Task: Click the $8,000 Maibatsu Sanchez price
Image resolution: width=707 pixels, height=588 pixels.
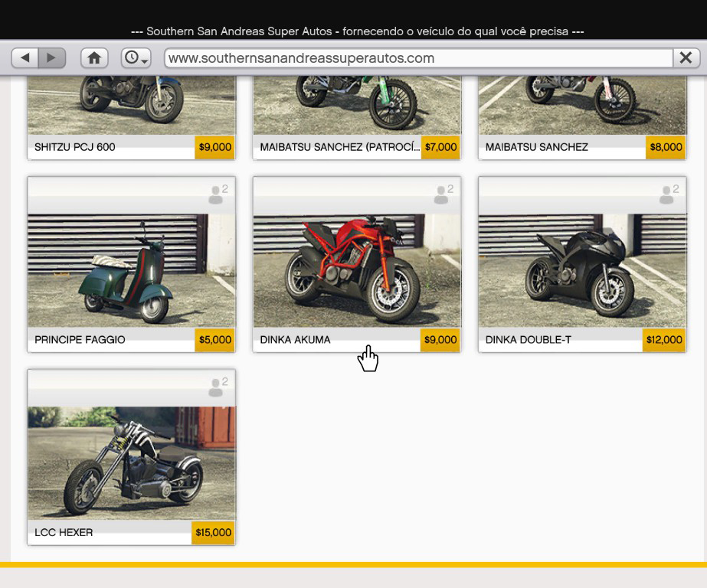Action: [666, 147]
